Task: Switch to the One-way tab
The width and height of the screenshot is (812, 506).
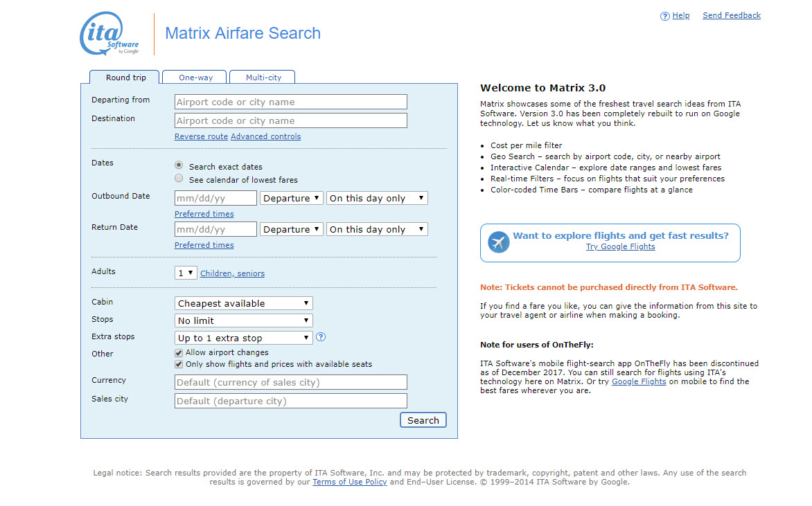Action: point(195,78)
